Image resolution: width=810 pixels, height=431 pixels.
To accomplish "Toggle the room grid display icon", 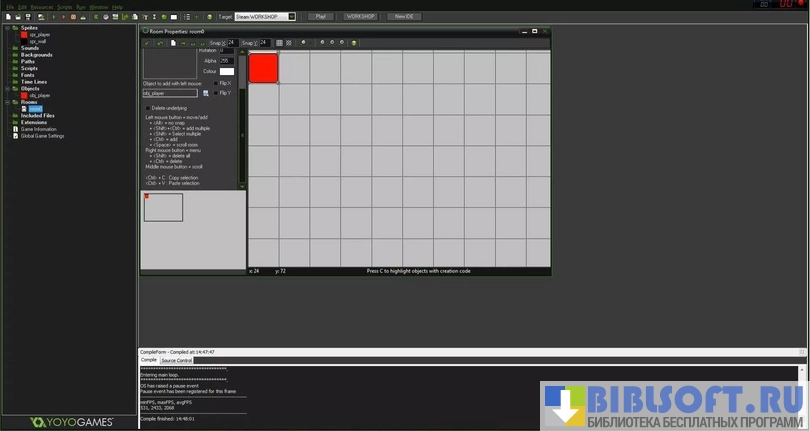I will pos(279,43).
